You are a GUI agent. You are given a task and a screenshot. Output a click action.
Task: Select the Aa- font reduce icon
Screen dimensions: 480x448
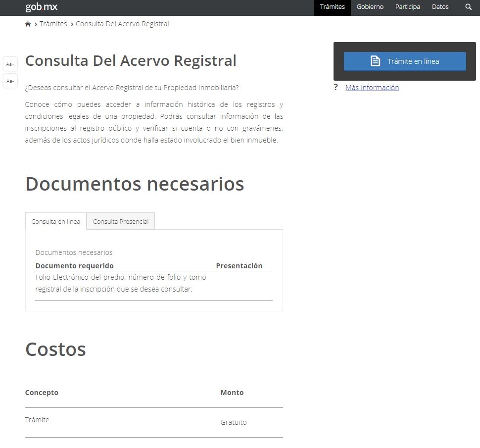(x=10, y=81)
